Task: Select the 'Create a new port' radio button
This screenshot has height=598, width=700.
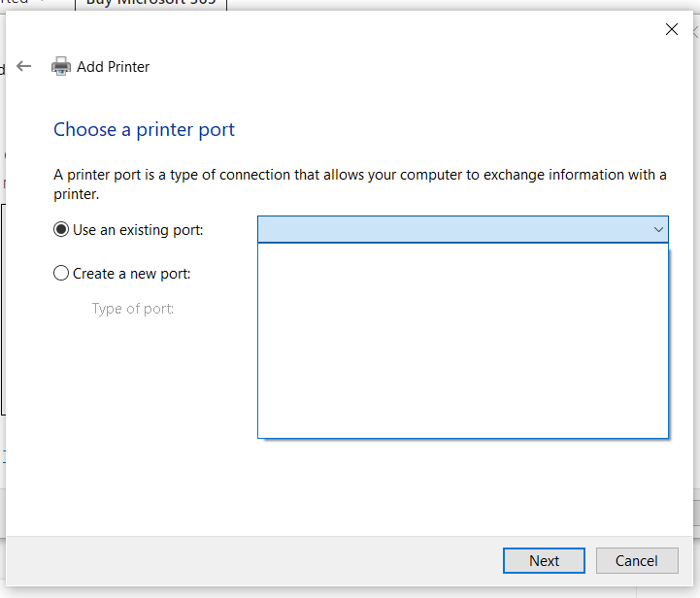Action: pos(61,274)
